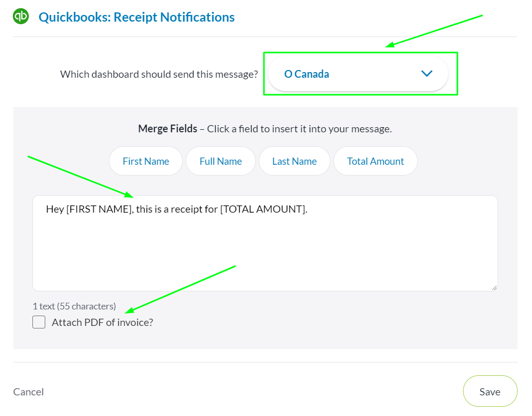The width and height of the screenshot is (532, 416).
Task: Insert the Full Name merge field
Action: coord(221,161)
